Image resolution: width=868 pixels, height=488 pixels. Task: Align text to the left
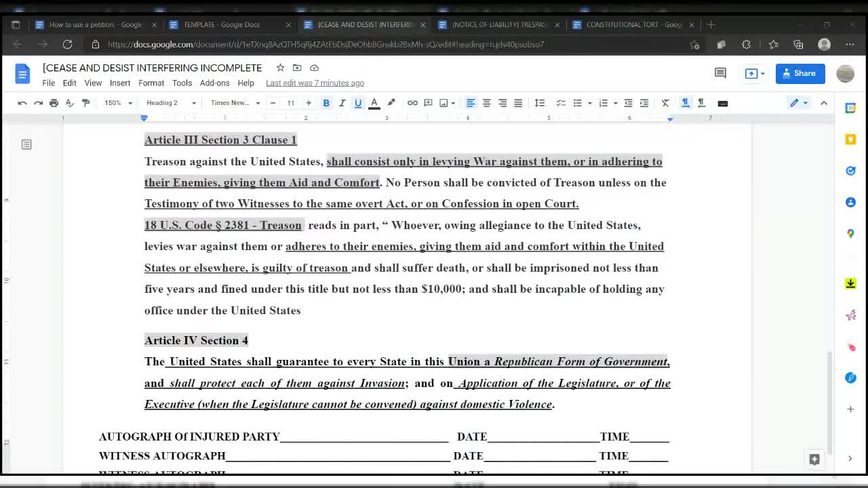click(x=471, y=103)
